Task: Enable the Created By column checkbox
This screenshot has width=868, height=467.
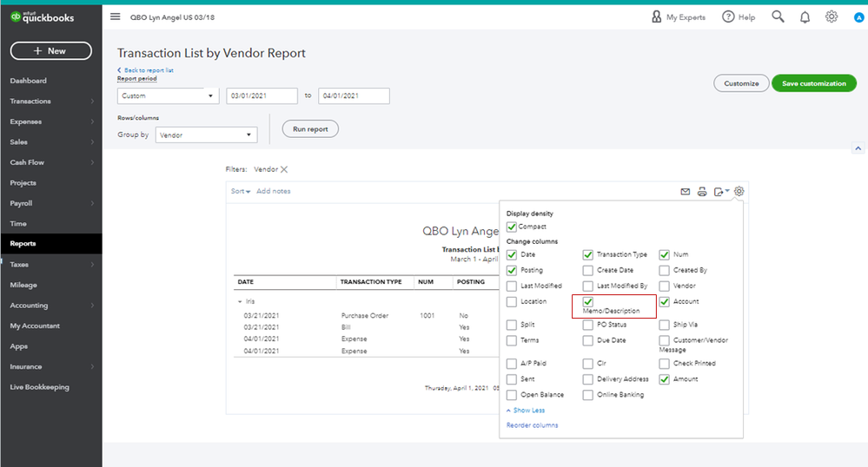Action: [x=665, y=270]
